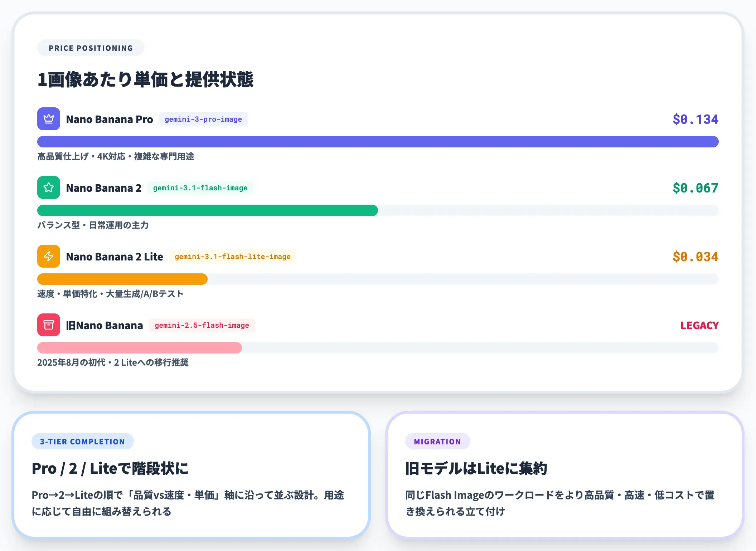The image size is (756, 551).
Task: Click the lightning bolt icon for Nano Banana 2 Lite
Action: tap(49, 256)
